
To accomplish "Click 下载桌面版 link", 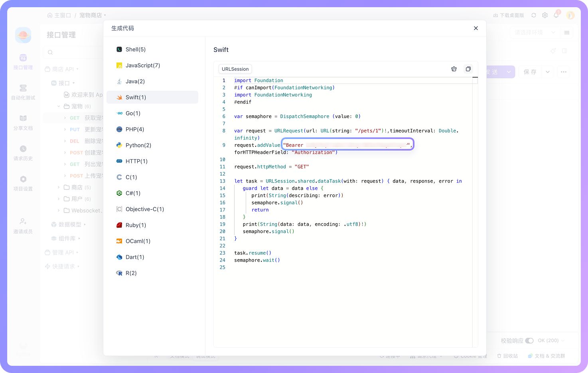I will click(x=509, y=15).
